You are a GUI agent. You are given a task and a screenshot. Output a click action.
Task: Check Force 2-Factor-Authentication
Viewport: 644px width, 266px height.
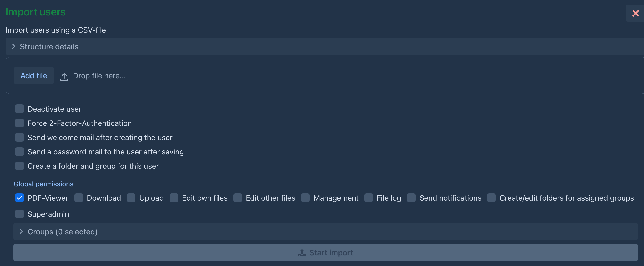coord(20,123)
